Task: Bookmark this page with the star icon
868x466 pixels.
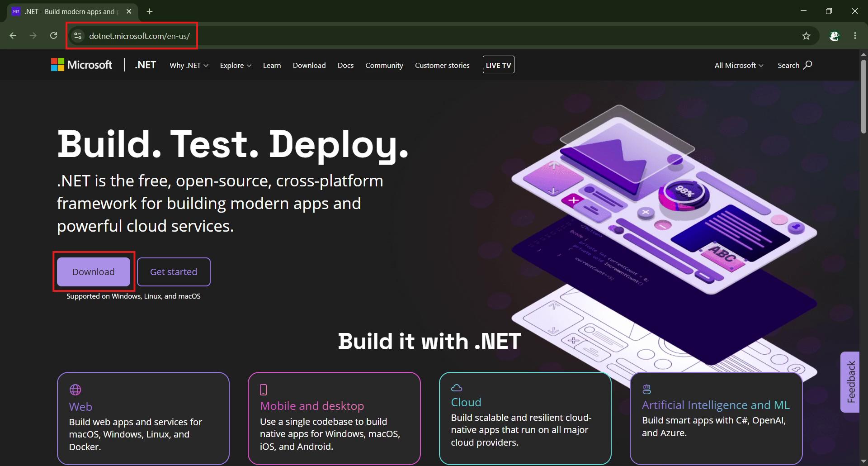Action: 806,36
